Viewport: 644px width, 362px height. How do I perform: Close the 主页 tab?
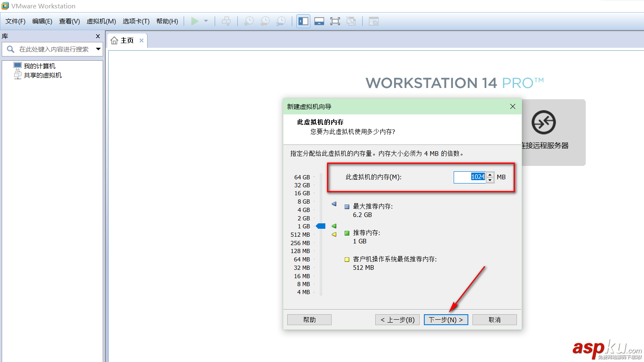(142, 41)
